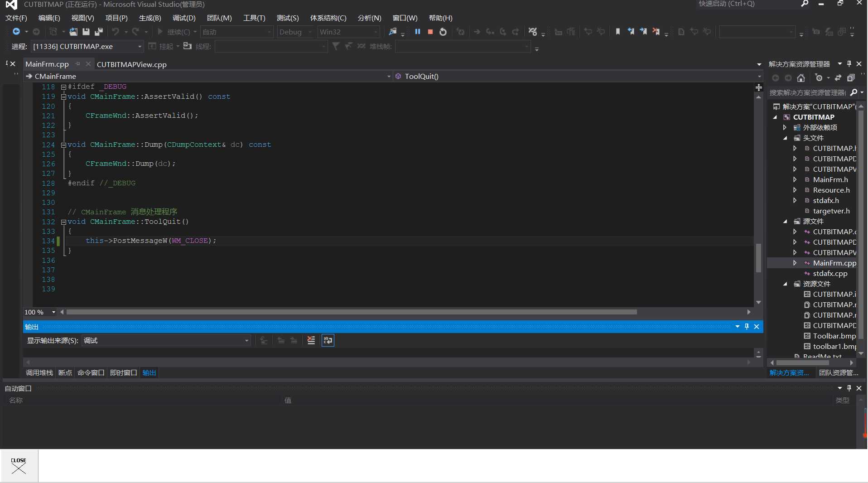Open the 工具(T) menu

click(254, 18)
